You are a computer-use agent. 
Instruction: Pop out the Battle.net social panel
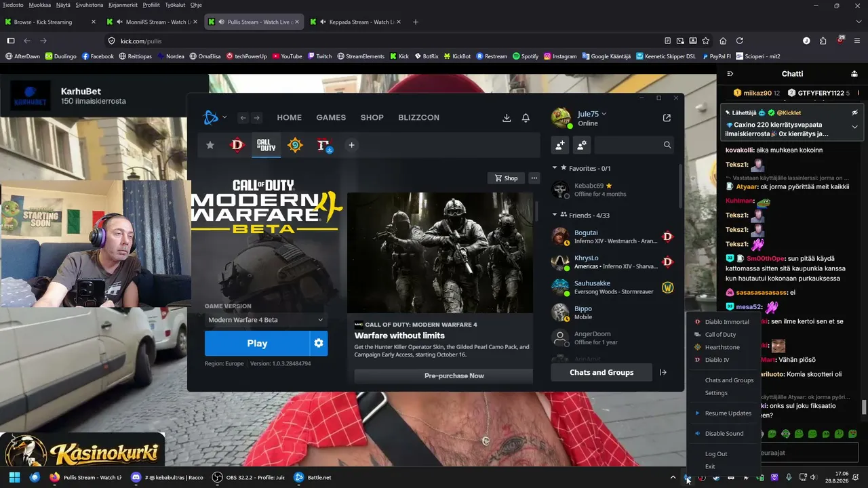coord(667,118)
